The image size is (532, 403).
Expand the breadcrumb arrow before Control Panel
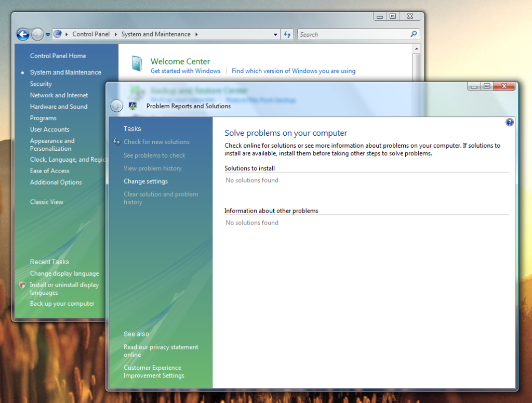click(67, 34)
